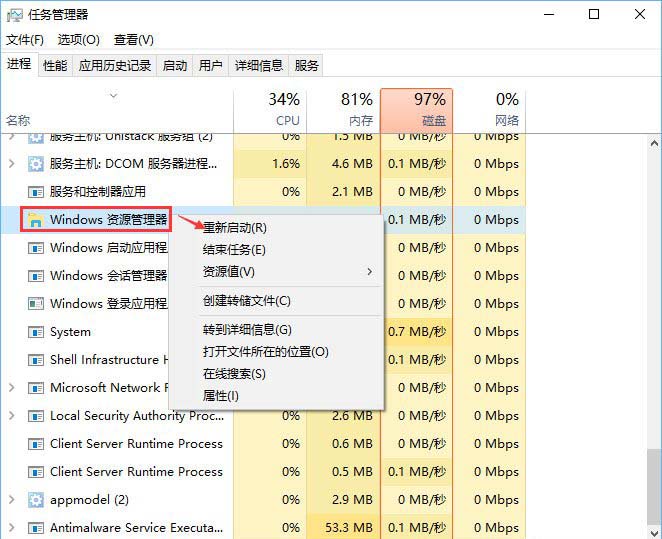
Task: Select 重新启动(R) in the context menu
Action: coord(235,228)
